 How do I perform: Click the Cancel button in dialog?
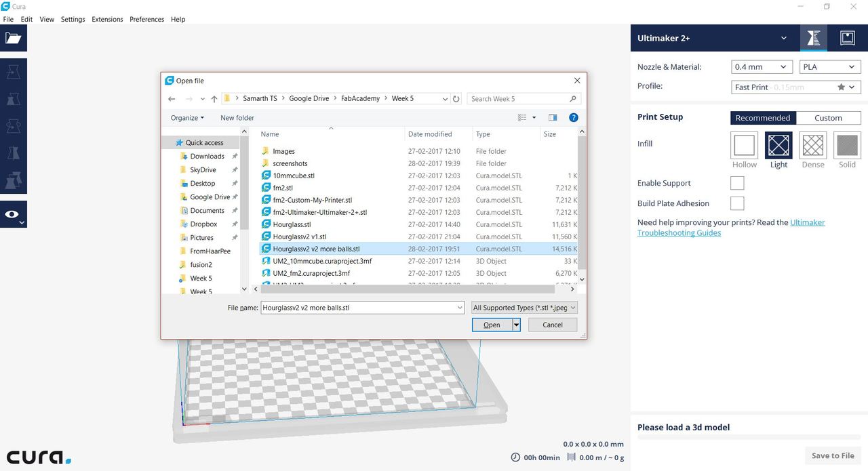click(x=553, y=325)
